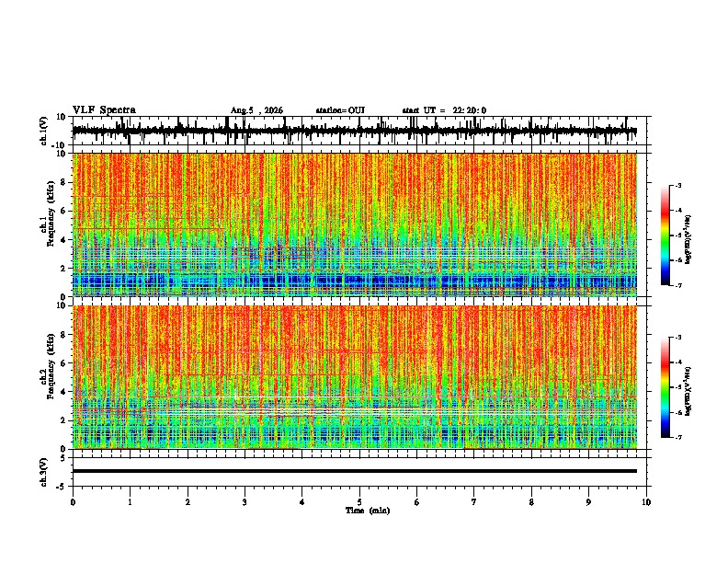Click the "ch.1(V)" waveform axis label
Screen dimensions: 728x563
(44, 131)
